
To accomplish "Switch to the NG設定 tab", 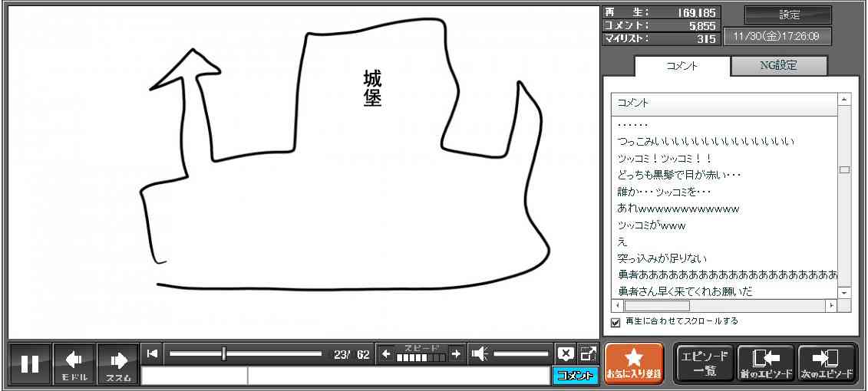I will [777, 66].
